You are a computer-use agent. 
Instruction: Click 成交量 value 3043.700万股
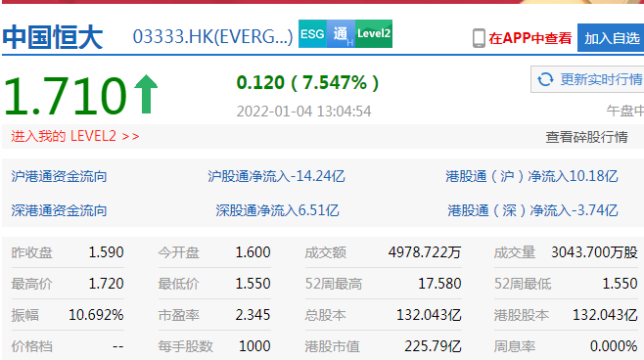pos(594,252)
